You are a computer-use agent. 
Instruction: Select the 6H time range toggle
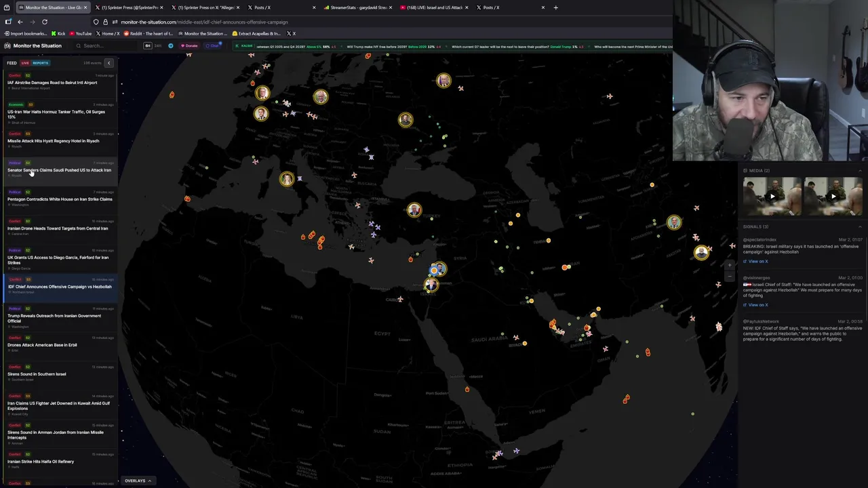click(x=148, y=45)
